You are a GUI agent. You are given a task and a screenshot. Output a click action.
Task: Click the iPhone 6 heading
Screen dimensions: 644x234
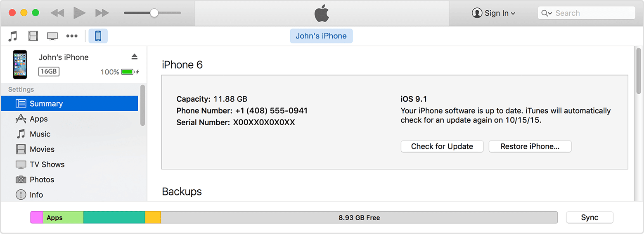(x=182, y=65)
